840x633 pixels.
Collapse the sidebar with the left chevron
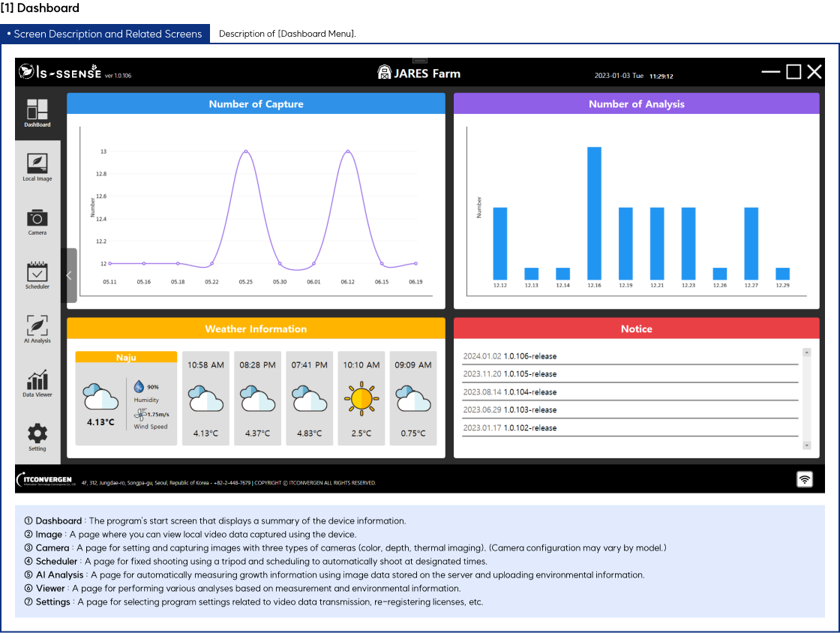pyautogui.click(x=69, y=275)
